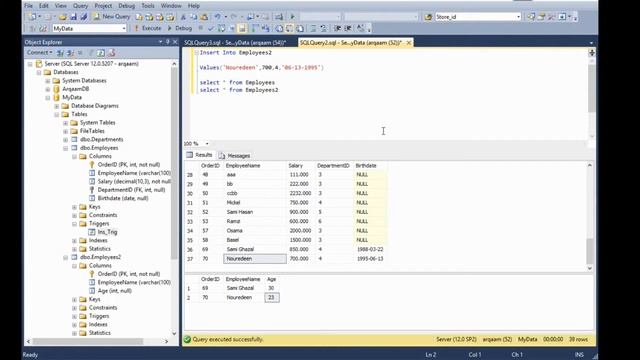Click the Connect Object Explorer icon
Screen dimensions: 640x360
(60, 53)
